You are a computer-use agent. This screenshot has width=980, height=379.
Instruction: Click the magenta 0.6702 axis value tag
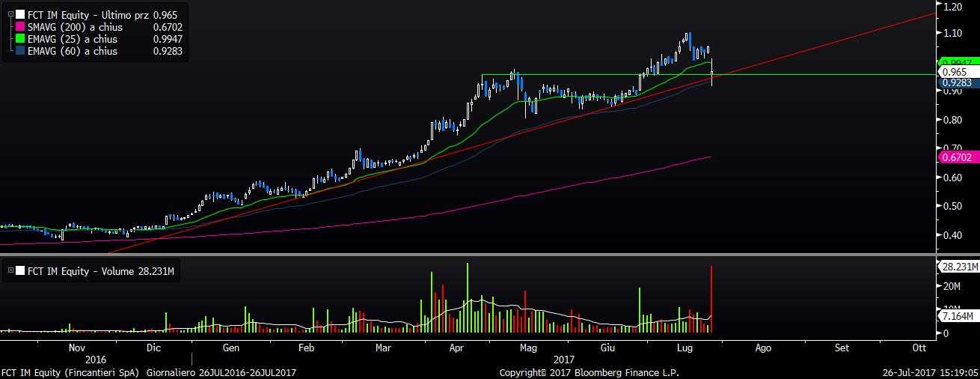956,157
